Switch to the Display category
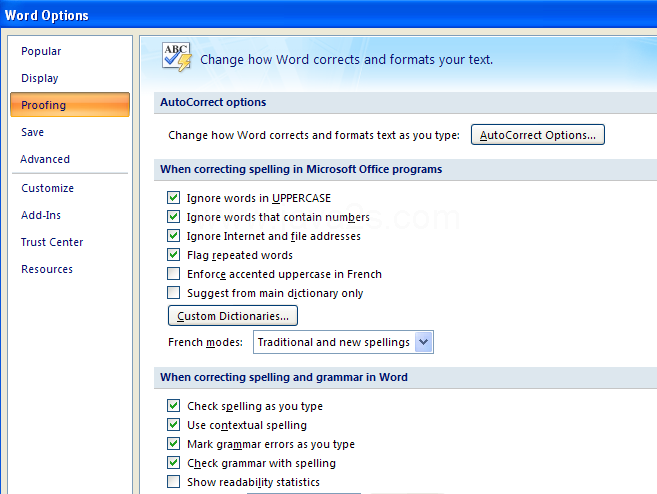The height and width of the screenshot is (494, 657). tap(40, 78)
